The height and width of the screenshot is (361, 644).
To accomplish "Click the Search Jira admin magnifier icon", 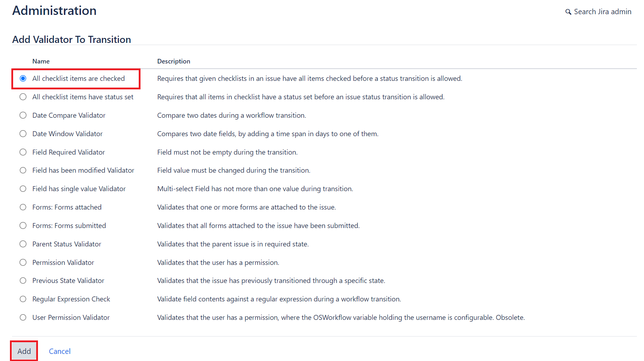I will pos(568,11).
